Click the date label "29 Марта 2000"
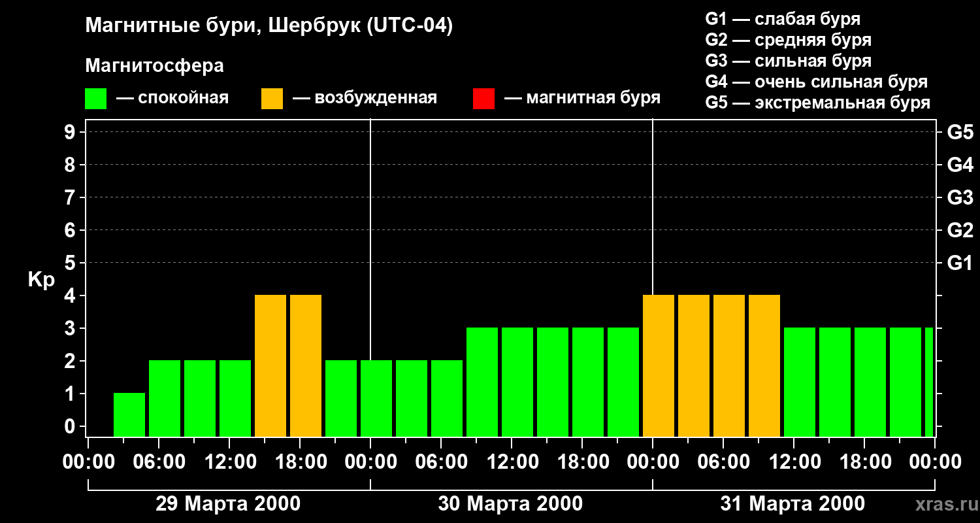The height and width of the screenshot is (523, 980). (228, 504)
